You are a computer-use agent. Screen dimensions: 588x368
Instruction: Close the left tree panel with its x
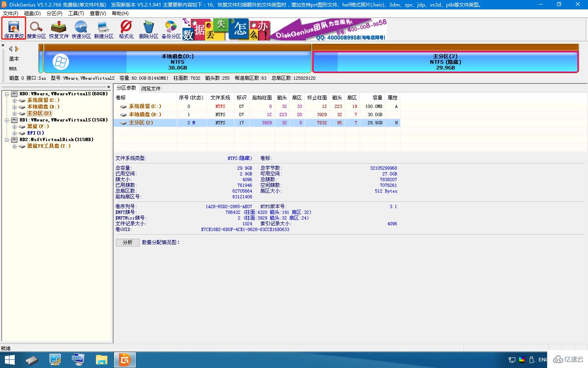(x=109, y=87)
